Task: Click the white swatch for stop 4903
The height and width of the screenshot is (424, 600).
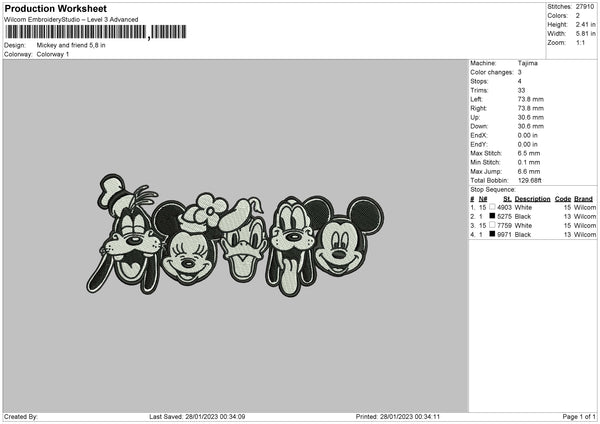Action: [x=492, y=207]
